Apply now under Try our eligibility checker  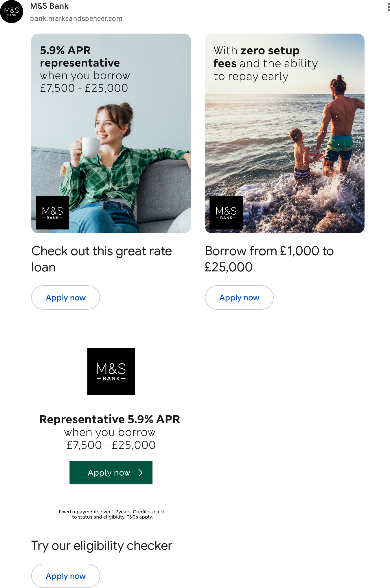coord(66,576)
